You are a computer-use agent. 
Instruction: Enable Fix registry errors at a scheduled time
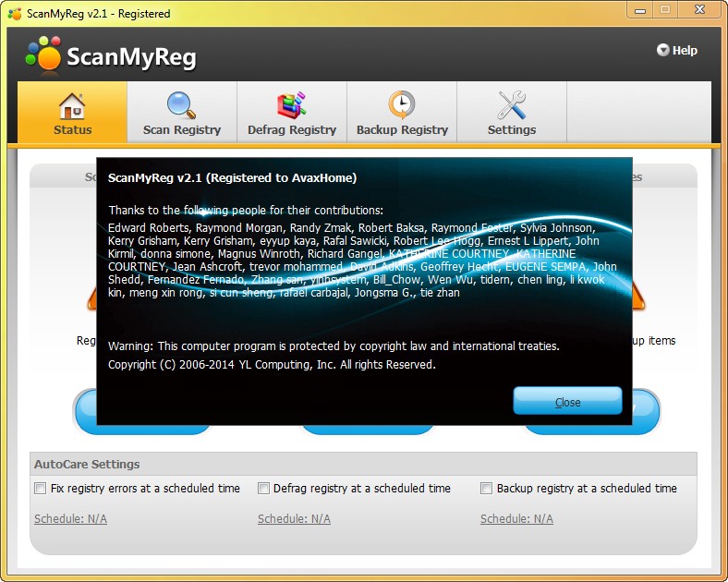tap(41, 489)
